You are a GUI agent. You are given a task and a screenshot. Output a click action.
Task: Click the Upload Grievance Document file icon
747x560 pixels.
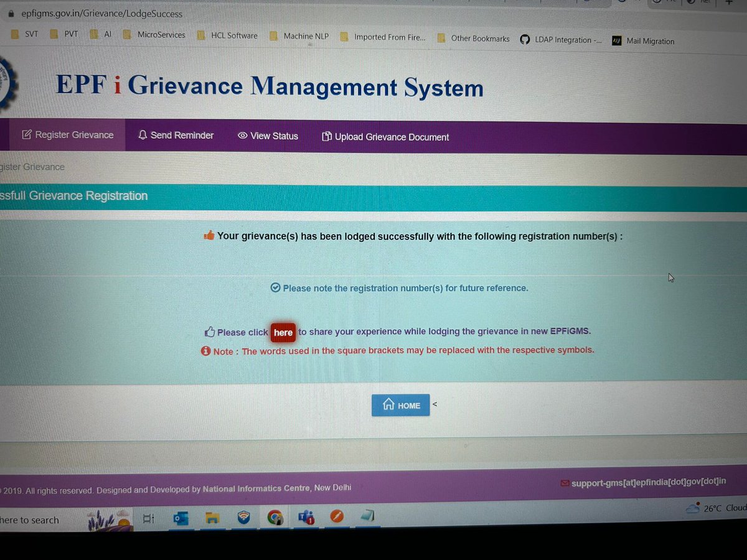[x=326, y=137]
